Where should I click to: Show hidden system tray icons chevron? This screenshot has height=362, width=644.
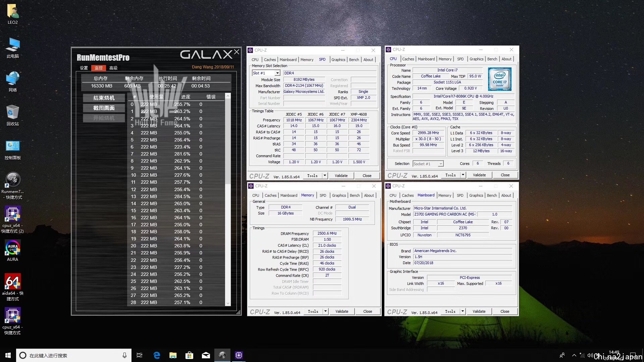tap(574, 355)
